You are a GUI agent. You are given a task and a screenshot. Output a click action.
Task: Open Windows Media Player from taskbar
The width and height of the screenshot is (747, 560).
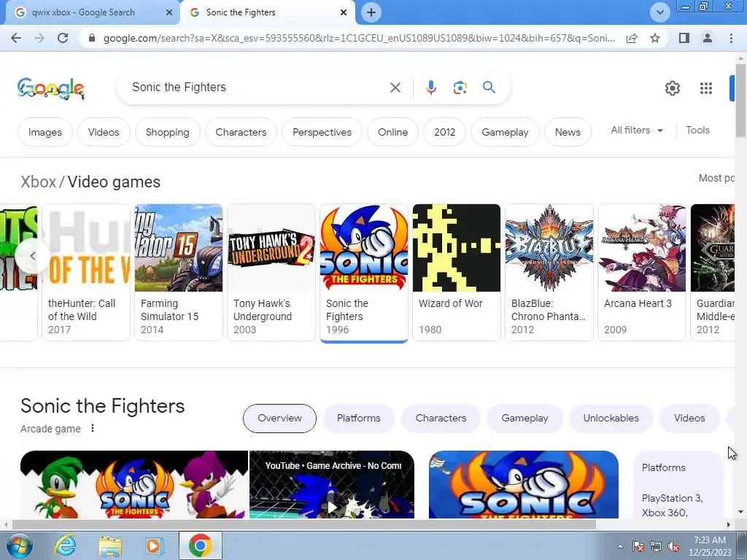click(x=154, y=545)
